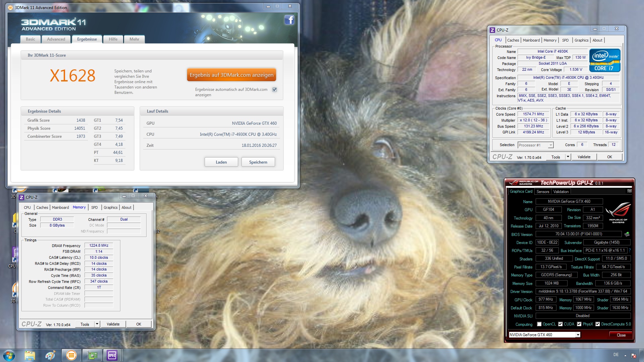Click the Driver Version field in GPU-Z
Viewport: 644px width, 362px height.
click(583, 291)
